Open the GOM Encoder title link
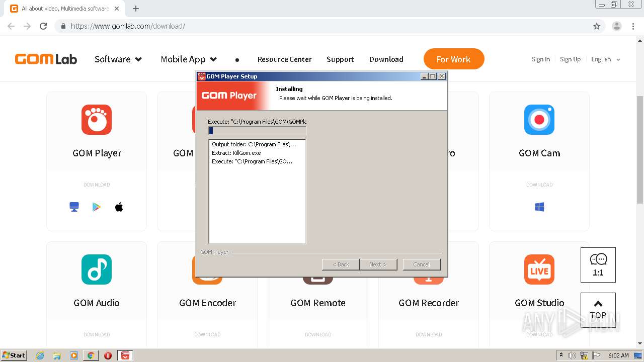644x362 pixels. (207, 303)
